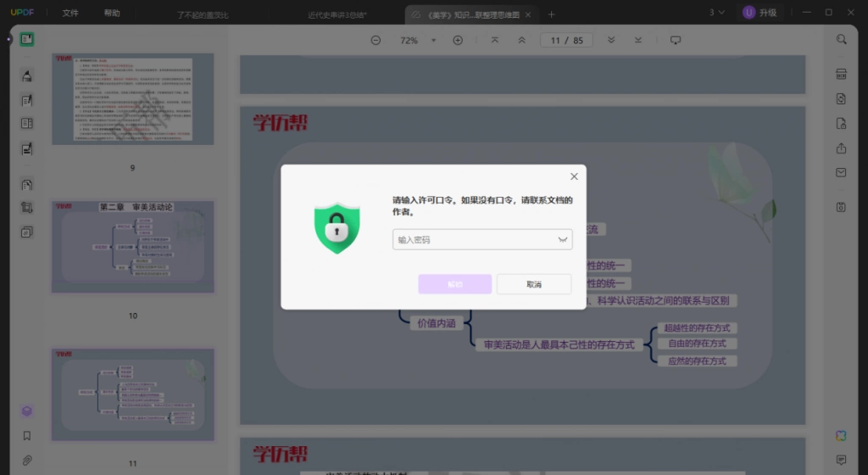Screen dimensions: 868x475
Task: Open the zoom level 72% dropdown
Action: pos(433,41)
